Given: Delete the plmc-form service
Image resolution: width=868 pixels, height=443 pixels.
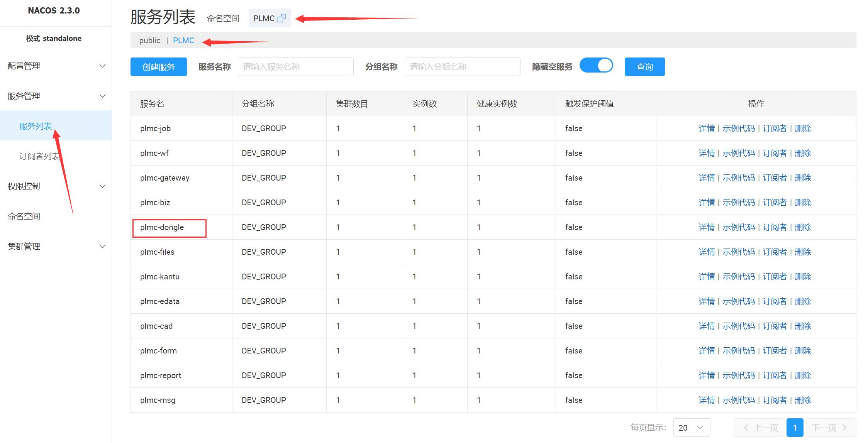Looking at the screenshot, I should 803,351.
